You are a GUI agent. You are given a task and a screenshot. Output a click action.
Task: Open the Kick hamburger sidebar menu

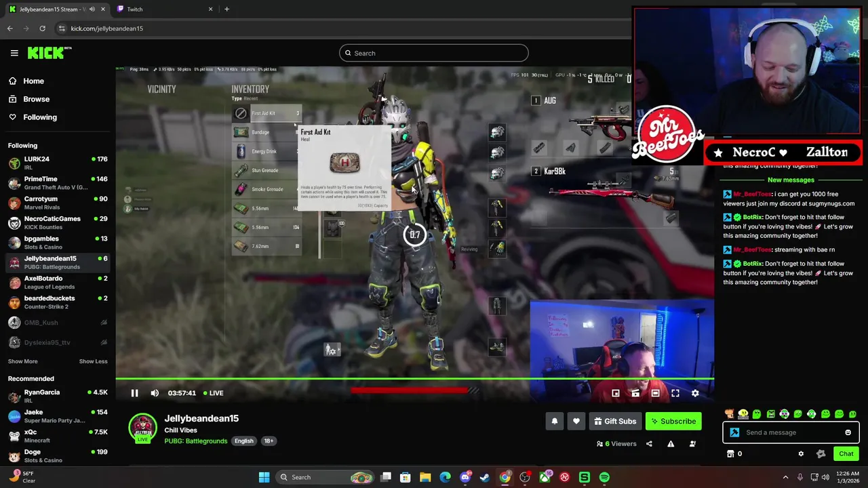click(14, 53)
